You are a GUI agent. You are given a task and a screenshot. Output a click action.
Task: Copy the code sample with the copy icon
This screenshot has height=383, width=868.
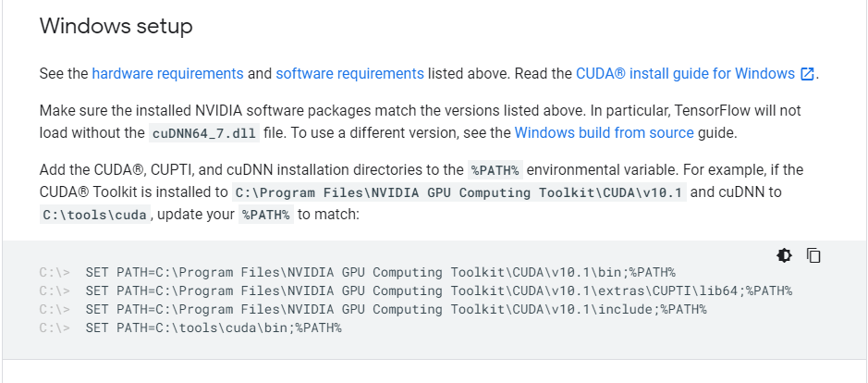pyautogui.click(x=813, y=255)
